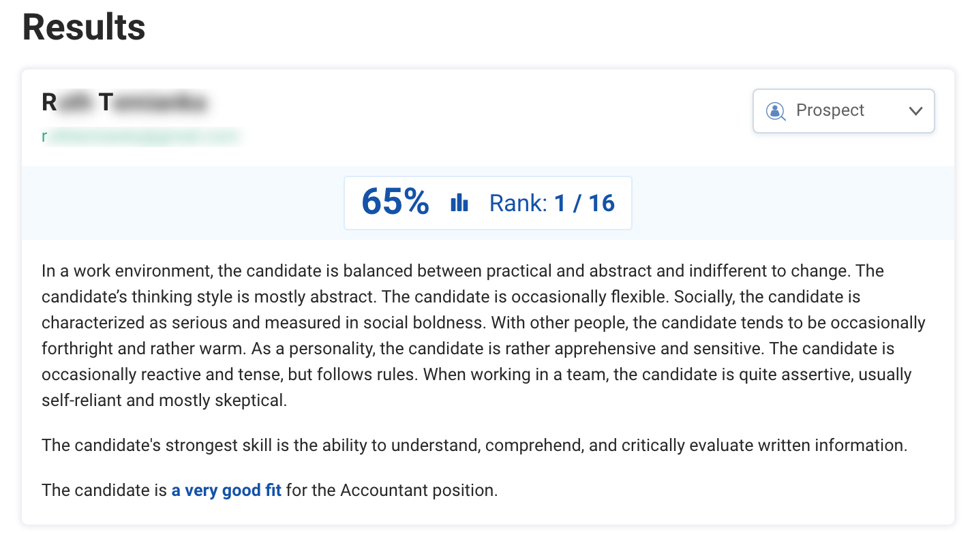Click the candidate name heading
This screenshot has width=972, height=560.
click(x=123, y=103)
